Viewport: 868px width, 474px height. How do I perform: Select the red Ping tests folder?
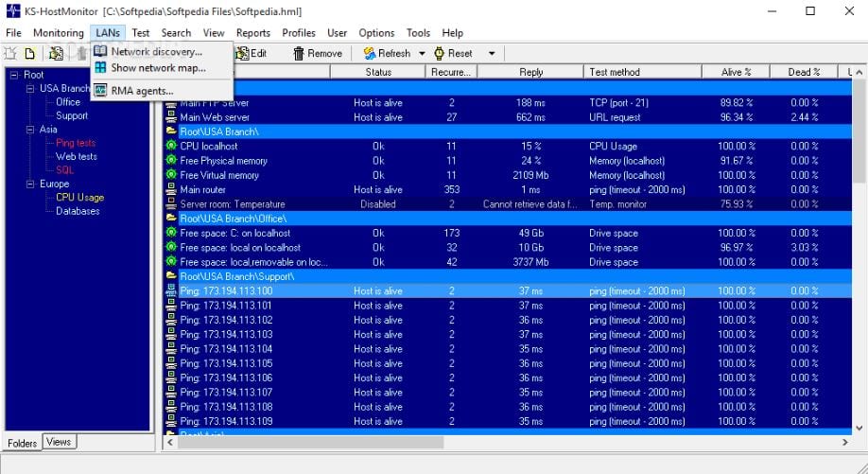(76, 143)
